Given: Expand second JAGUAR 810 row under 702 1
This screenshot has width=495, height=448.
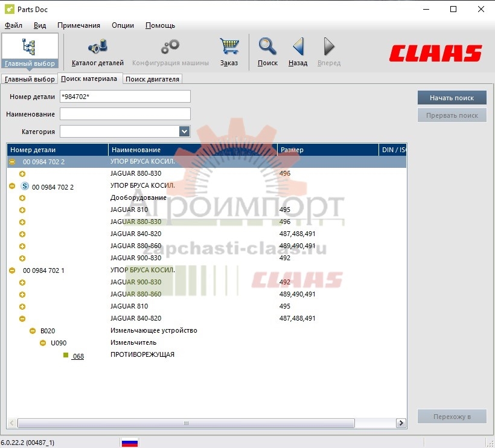Looking at the screenshot, I should [x=22, y=307].
